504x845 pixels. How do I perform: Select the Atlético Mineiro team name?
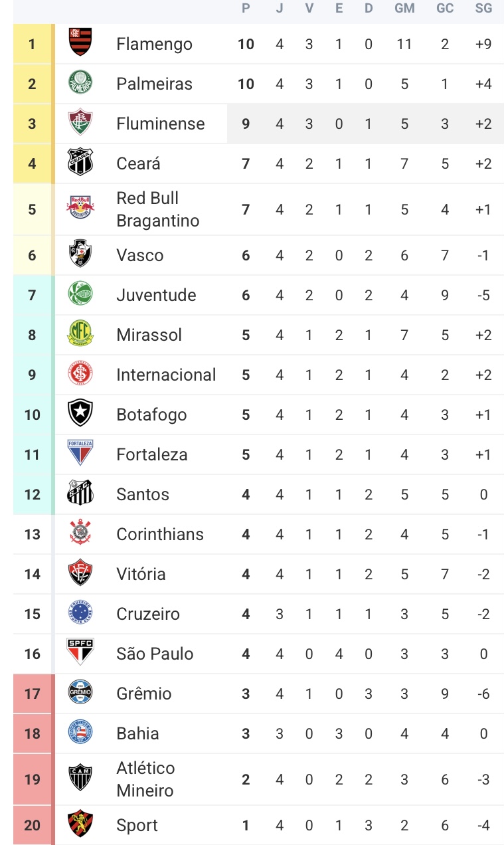coord(145,779)
